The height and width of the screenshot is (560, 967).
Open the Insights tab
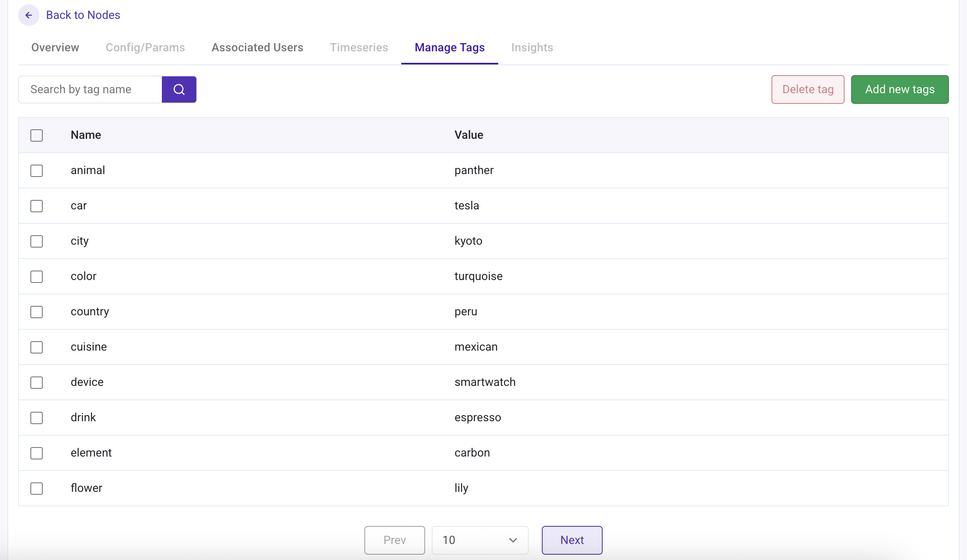coord(532,47)
